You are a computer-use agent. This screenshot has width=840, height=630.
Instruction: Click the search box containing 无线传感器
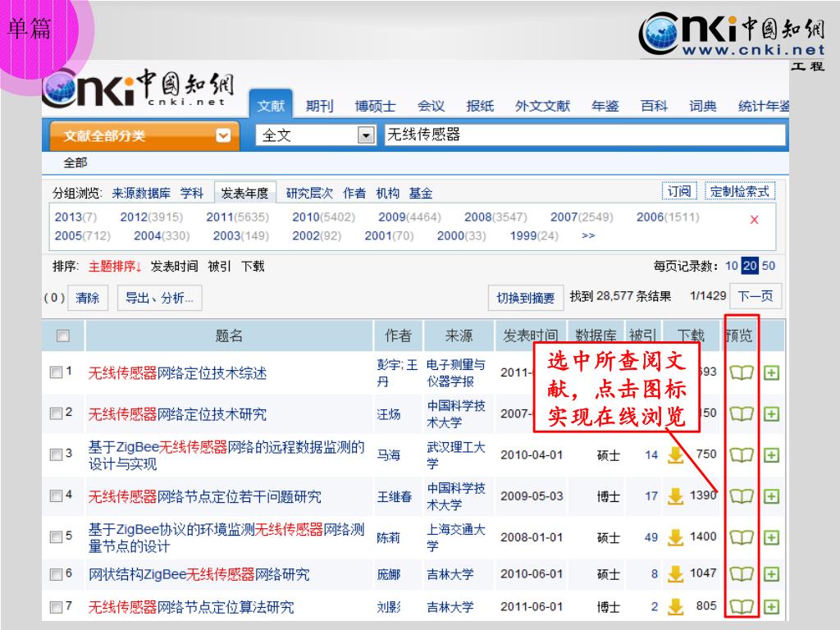tap(585, 135)
